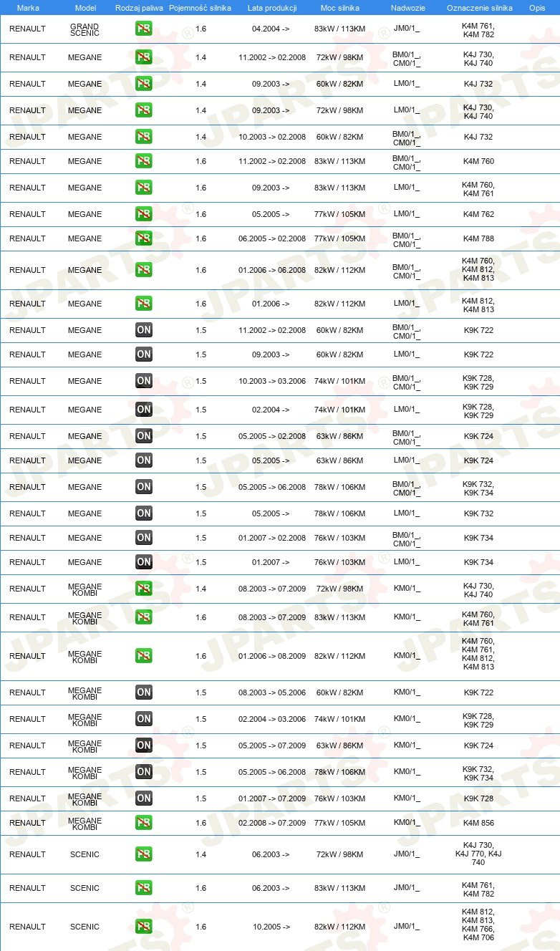Select the 'K4M 762' engine code cell
Screen dimensions: 560x951
click(478, 214)
